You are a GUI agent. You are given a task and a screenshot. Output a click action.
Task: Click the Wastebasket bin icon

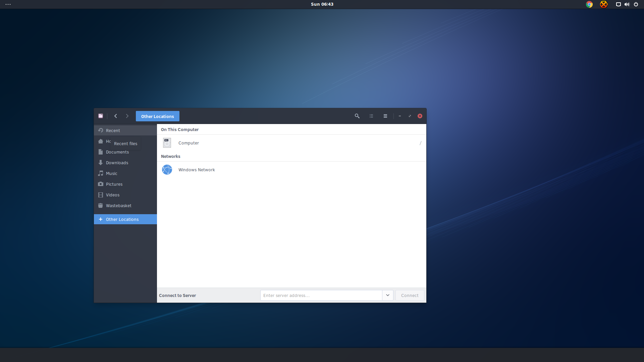coord(101,205)
